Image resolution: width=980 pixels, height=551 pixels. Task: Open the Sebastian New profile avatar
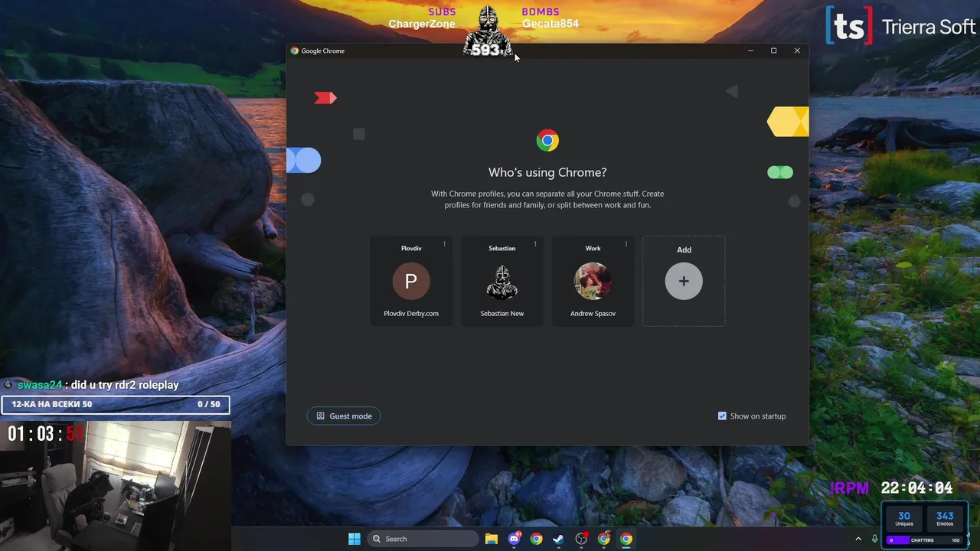click(x=502, y=281)
